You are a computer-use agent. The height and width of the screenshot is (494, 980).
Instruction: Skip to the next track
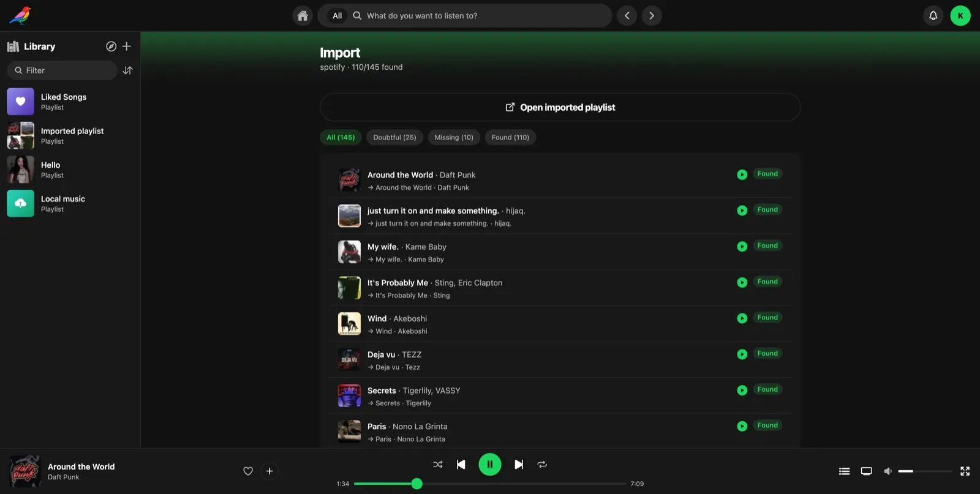519,465
